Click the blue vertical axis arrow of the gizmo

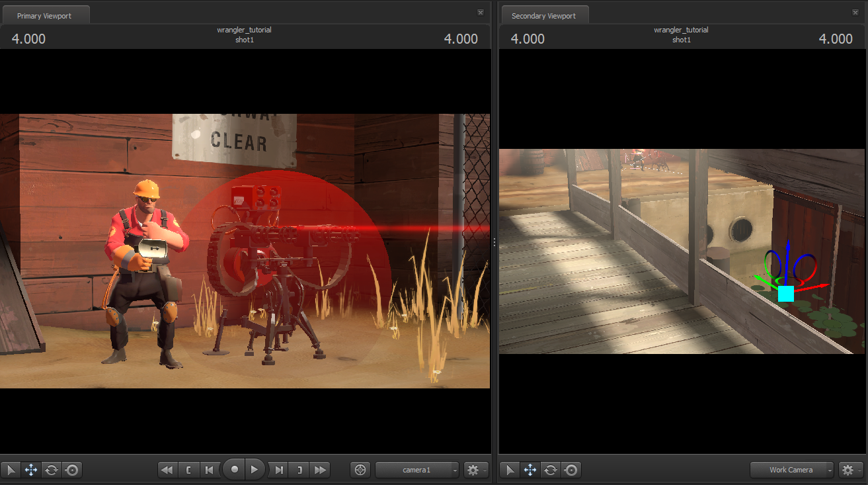(787, 261)
